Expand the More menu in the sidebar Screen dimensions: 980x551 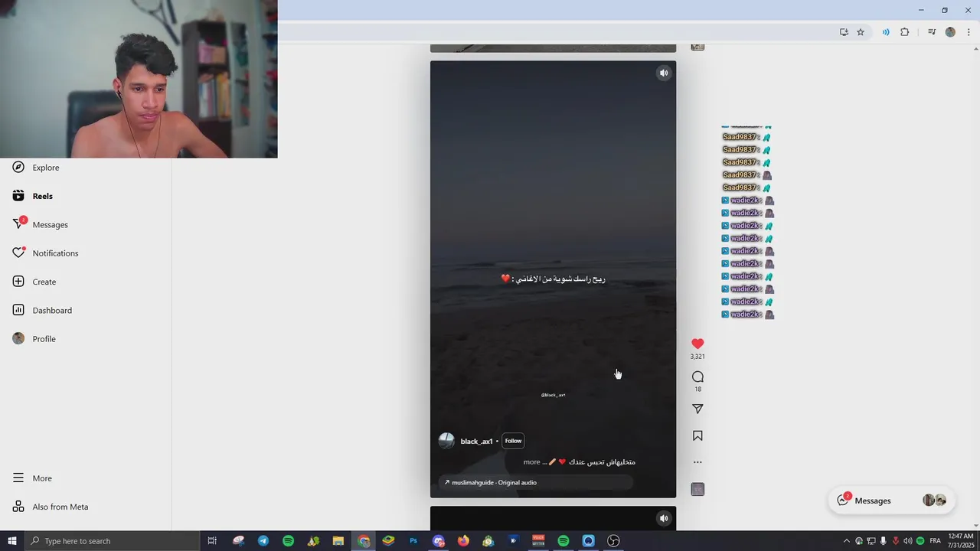point(32,478)
